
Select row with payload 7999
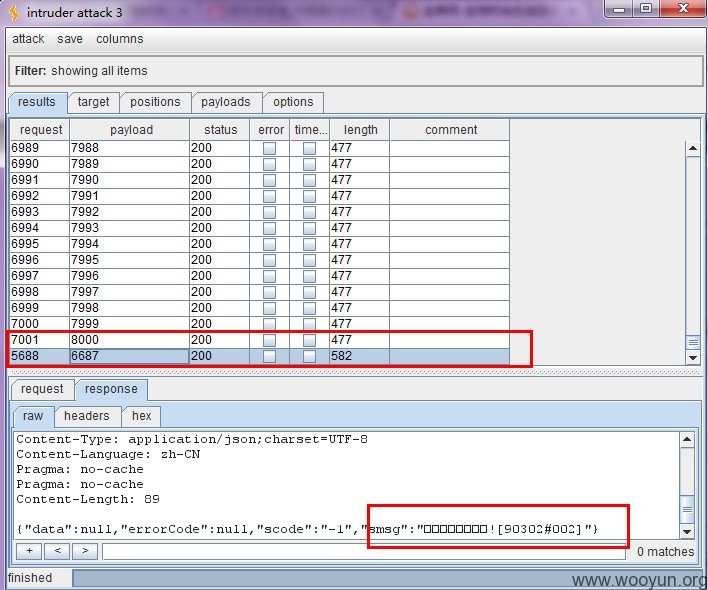[259, 324]
